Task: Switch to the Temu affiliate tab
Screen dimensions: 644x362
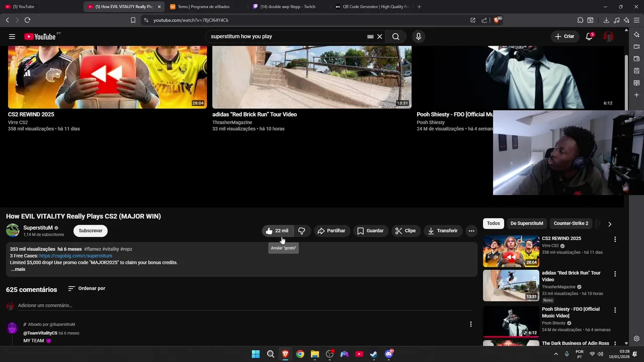Action: [206, 7]
